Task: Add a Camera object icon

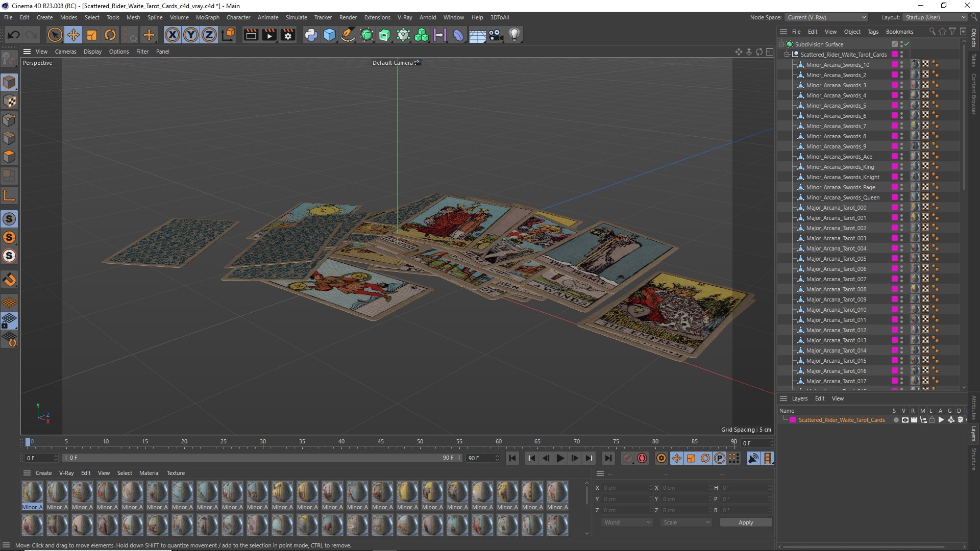Action: pyautogui.click(x=496, y=35)
